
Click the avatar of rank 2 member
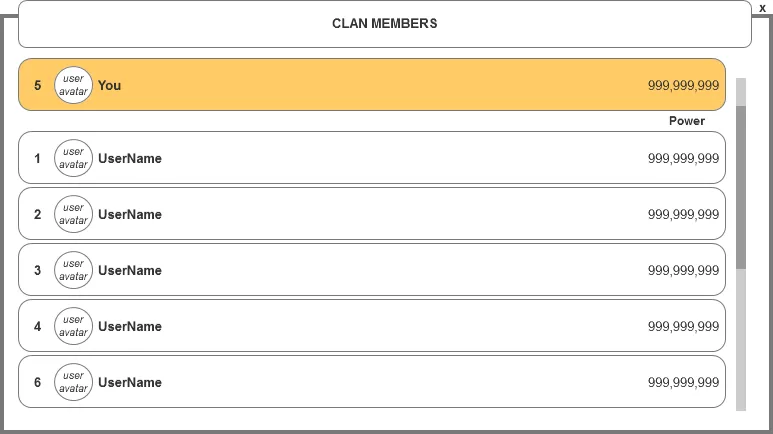[x=73, y=214]
